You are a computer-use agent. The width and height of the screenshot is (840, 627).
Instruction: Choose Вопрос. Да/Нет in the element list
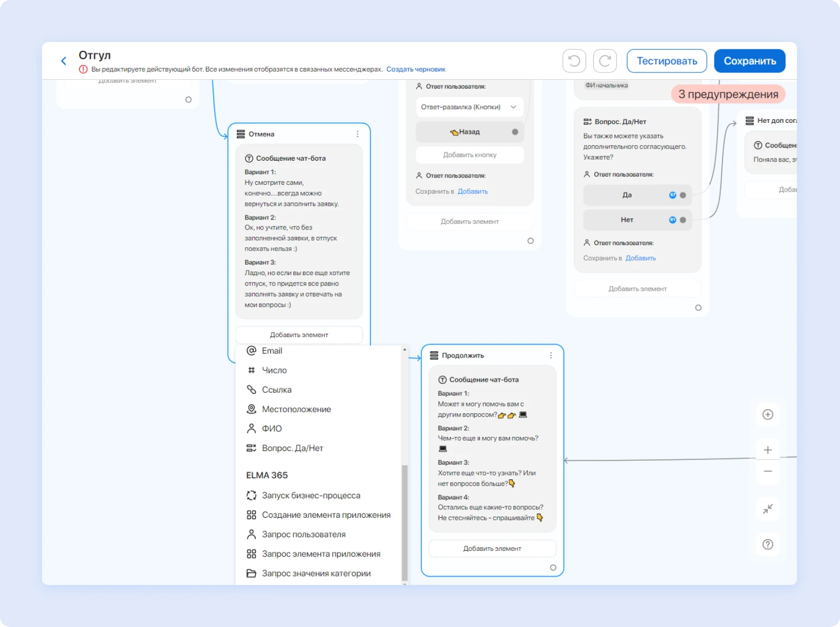(x=292, y=448)
